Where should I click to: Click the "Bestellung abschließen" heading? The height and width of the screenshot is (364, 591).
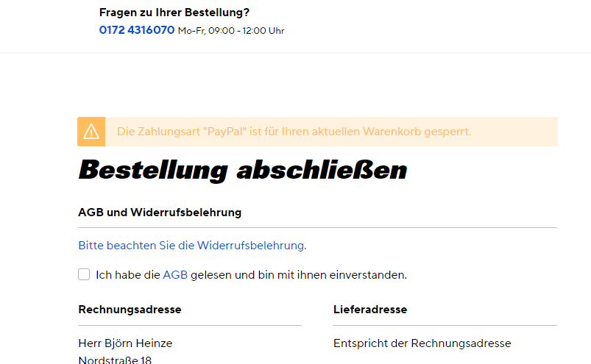242,170
